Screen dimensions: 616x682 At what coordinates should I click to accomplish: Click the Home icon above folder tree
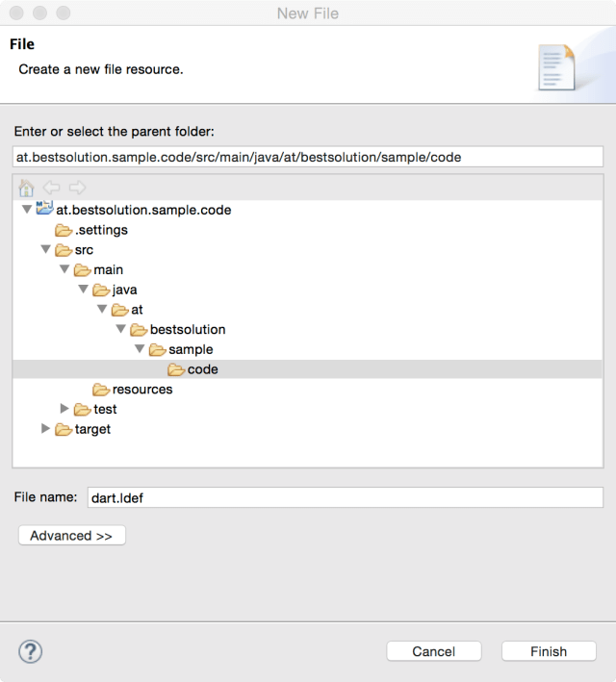(x=26, y=188)
